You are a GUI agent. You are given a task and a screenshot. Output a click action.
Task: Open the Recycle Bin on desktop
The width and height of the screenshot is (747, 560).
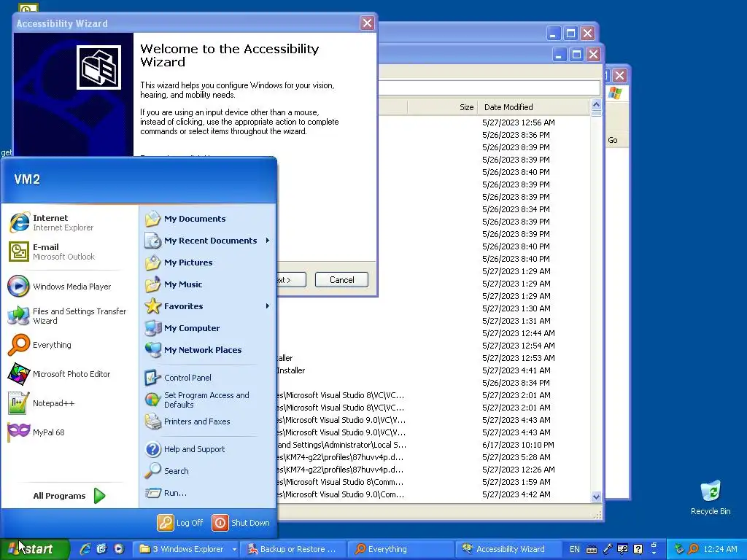click(711, 497)
